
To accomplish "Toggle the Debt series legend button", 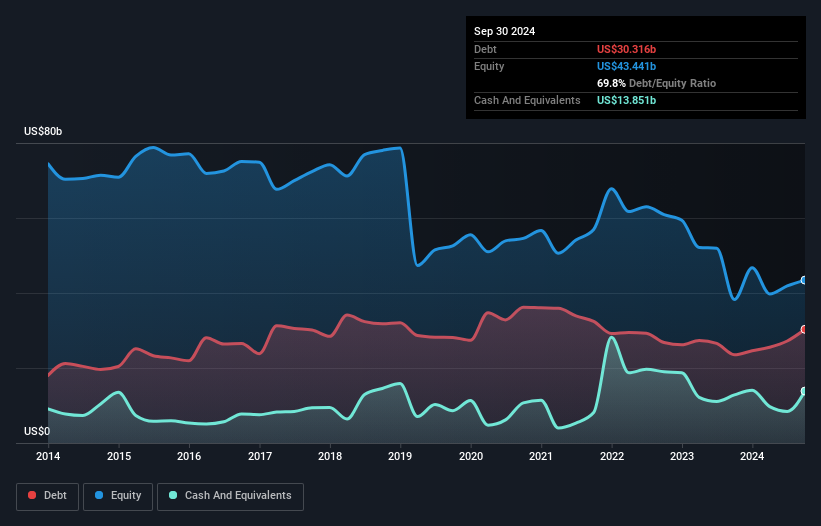I will tap(48, 496).
